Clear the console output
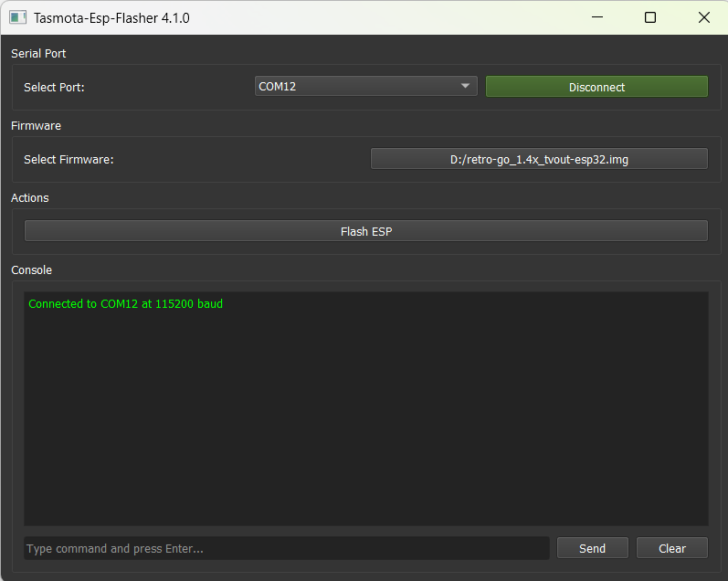This screenshot has width=728, height=581. [x=671, y=548]
